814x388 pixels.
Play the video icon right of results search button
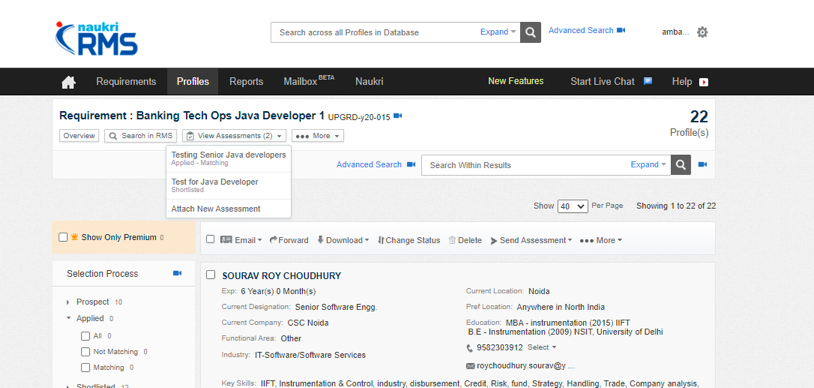tap(702, 165)
